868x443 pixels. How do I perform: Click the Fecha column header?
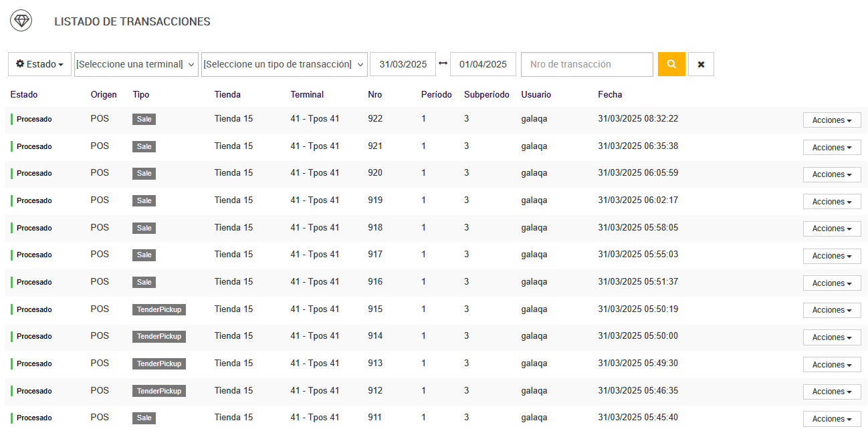tap(610, 94)
